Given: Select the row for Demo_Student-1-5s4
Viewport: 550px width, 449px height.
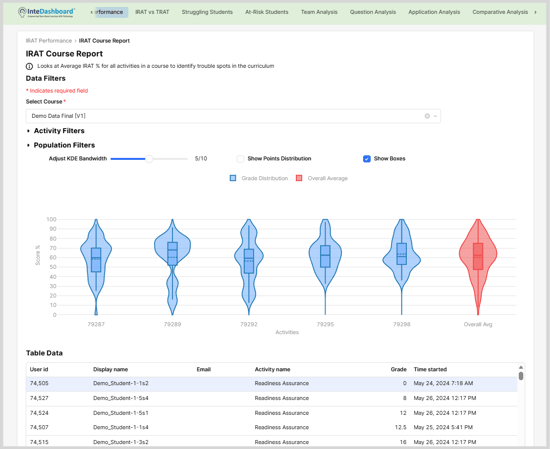Looking at the screenshot, I should [271, 398].
